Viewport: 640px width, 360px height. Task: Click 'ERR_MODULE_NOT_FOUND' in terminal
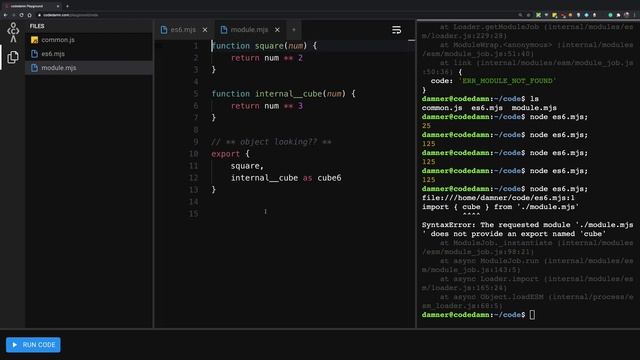[x=507, y=81]
